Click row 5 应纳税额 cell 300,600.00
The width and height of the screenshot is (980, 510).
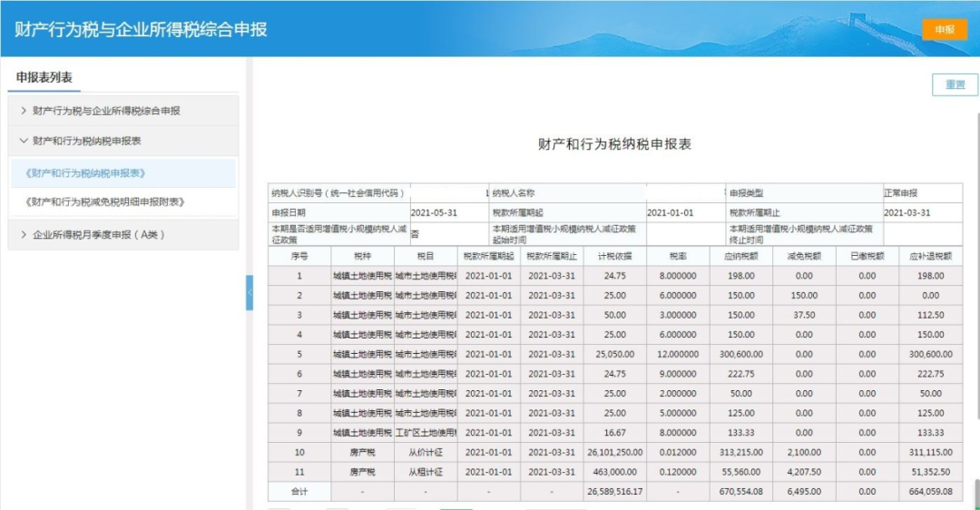click(x=741, y=355)
